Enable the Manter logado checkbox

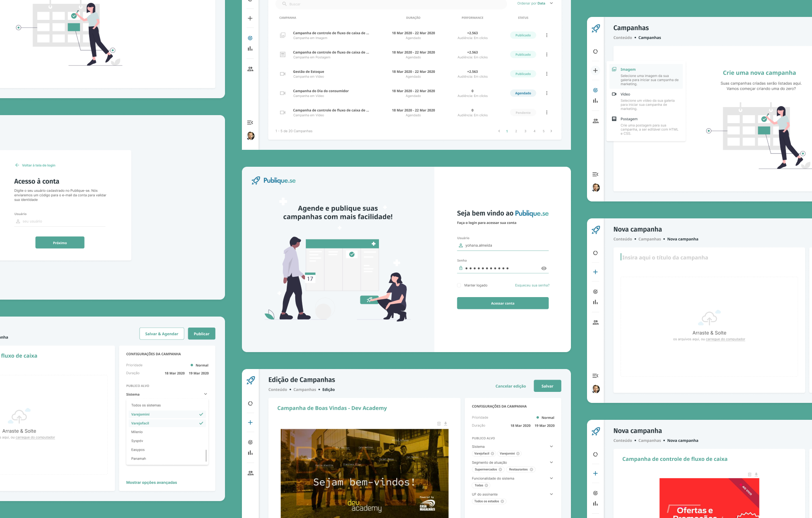pyautogui.click(x=459, y=285)
